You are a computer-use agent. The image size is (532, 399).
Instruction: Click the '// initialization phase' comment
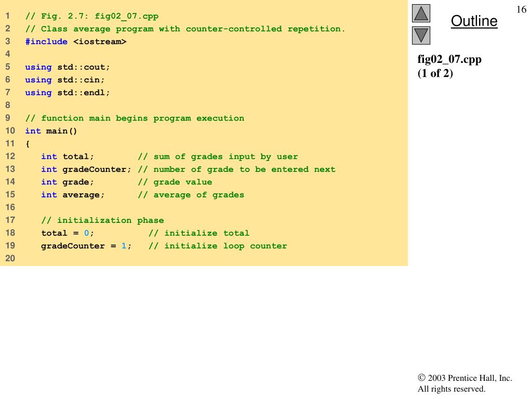click(102, 220)
